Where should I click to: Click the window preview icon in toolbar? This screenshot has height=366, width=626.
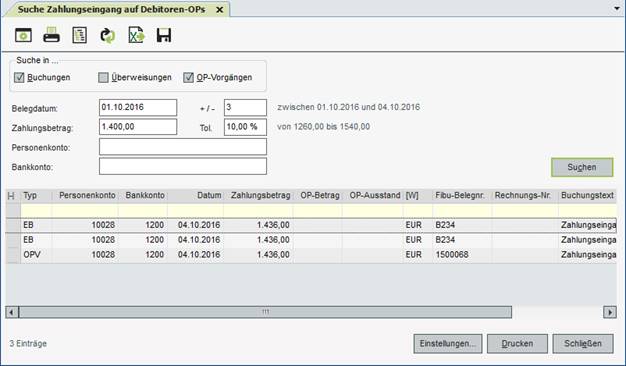pyautogui.click(x=23, y=35)
